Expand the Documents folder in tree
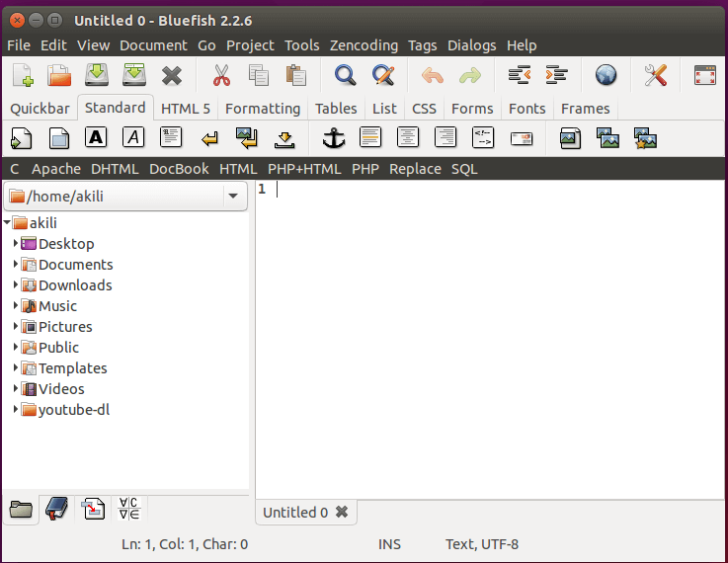The width and height of the screenshot is (728, 563). (16, 264)
